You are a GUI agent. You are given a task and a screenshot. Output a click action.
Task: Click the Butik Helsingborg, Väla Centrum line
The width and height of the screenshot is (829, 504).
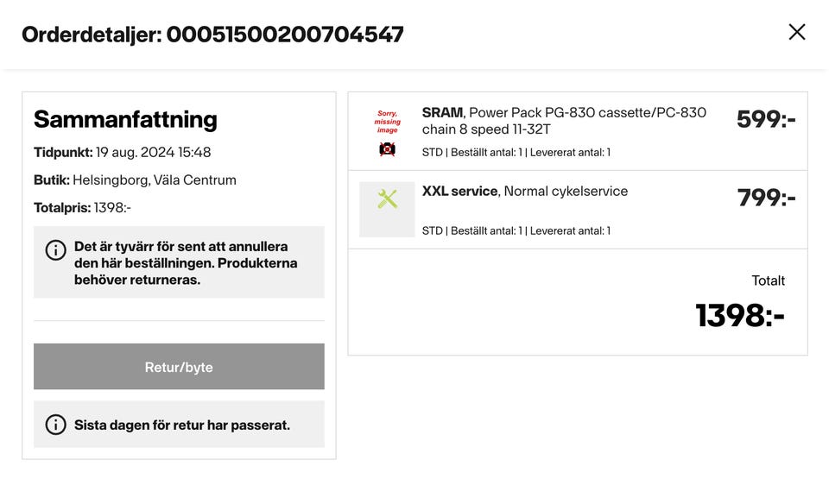pos(135,180)
